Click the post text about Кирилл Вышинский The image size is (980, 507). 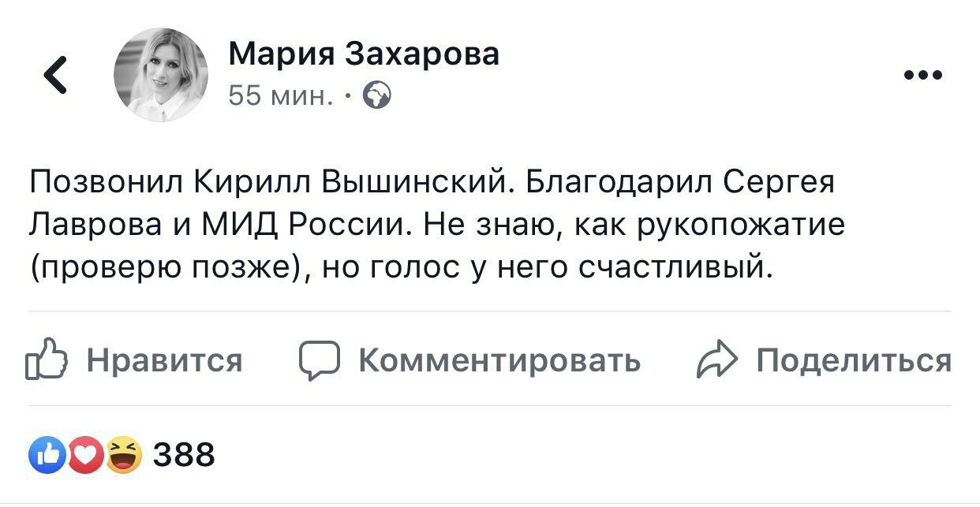(438, 226)
